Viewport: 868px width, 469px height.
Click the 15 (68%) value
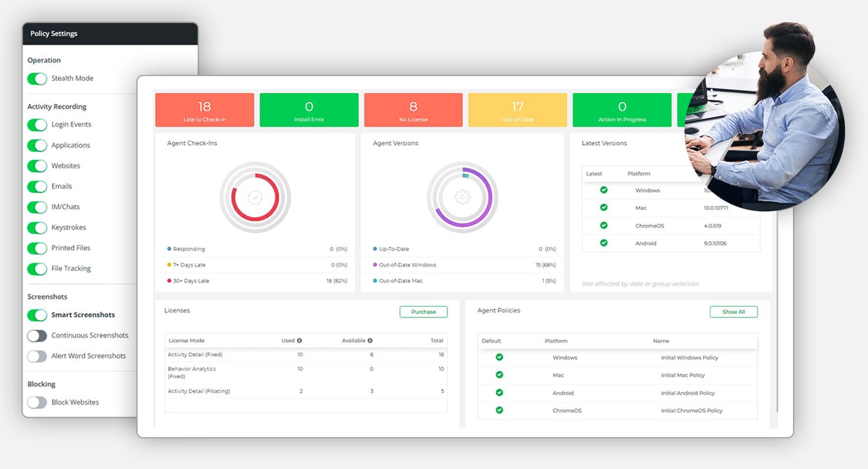[x=545, y=265]
